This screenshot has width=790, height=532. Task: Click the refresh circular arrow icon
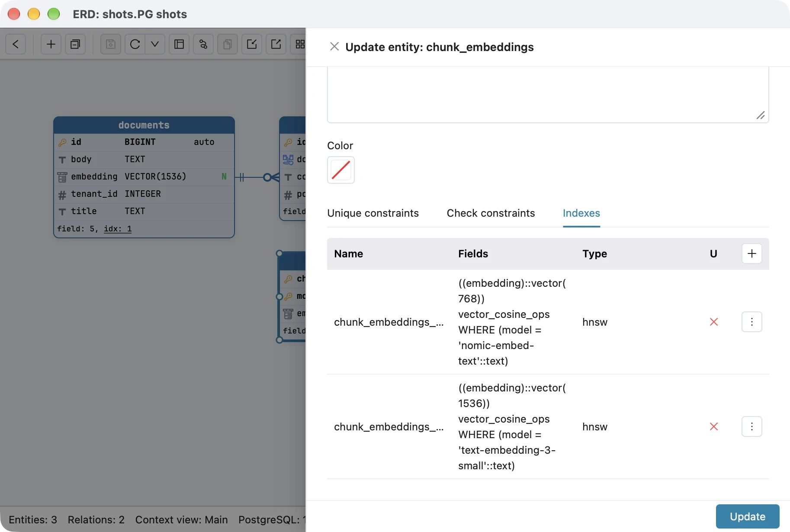[x=135, y=44]
